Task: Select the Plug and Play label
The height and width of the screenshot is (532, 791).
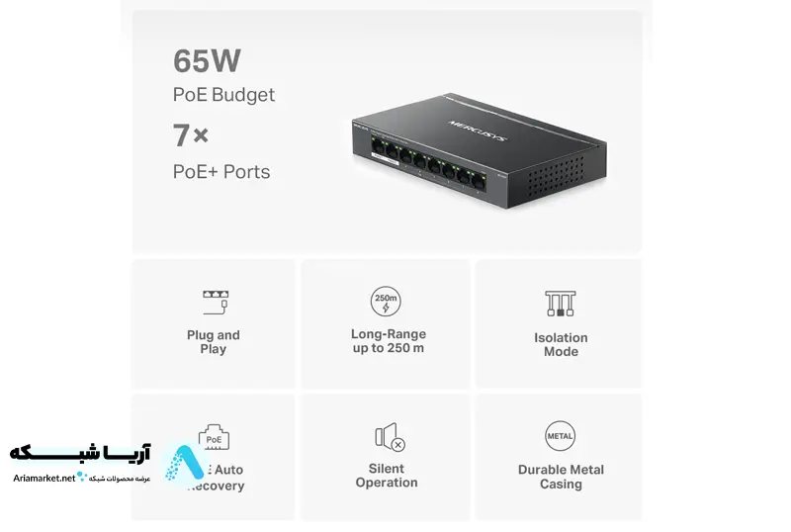Action: click(214, 342)
